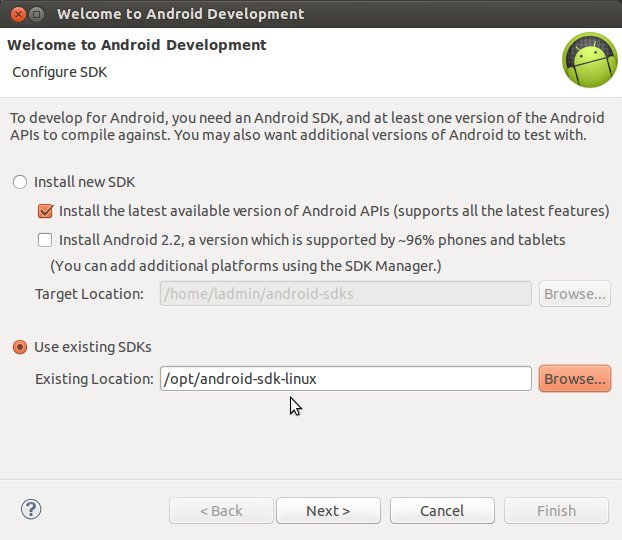Click the bold Welcome to Android Development heading

[x=136, y=45]
